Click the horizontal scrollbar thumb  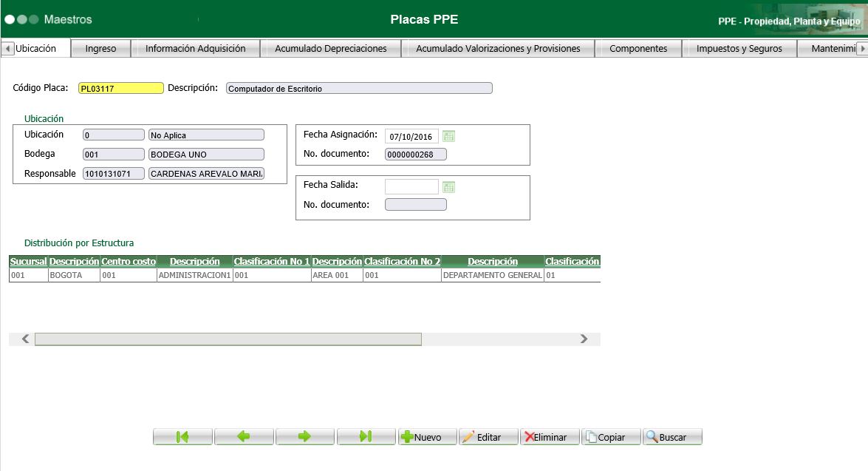pos(228,339)
